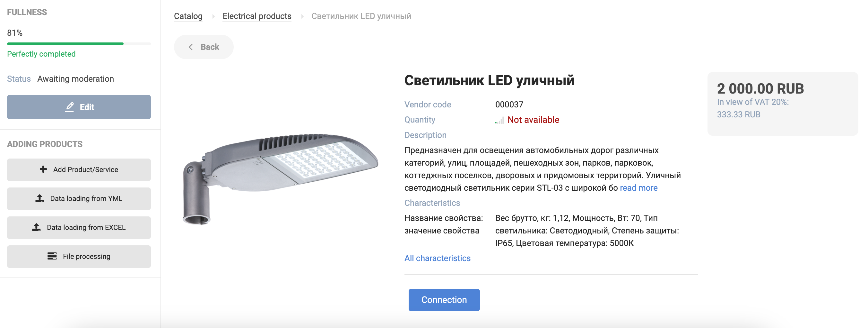Image resolution: width=868 pixels, height=328 pixels.
Task: Click the Back chevron arrow icon
Action: 191,47
